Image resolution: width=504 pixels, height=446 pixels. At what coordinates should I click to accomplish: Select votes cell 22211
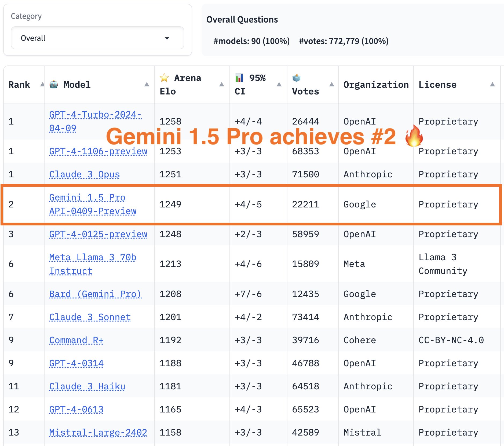[x=306, y=204]
